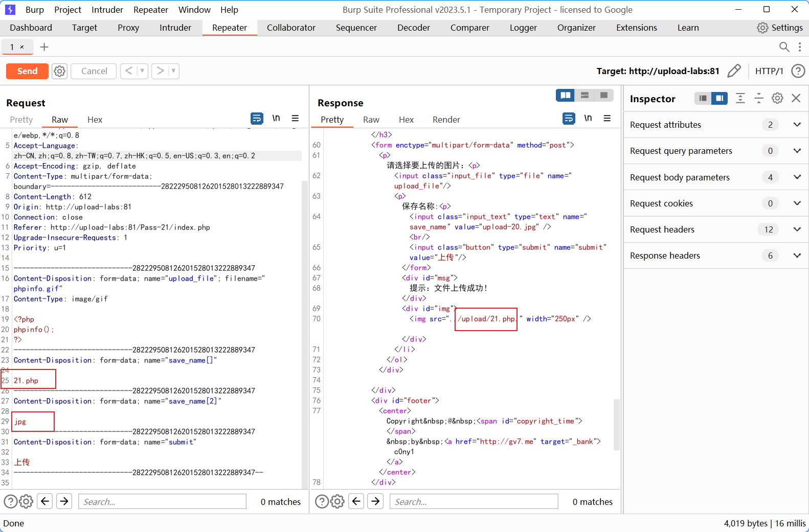
Task: Expand Request headers section
Action: click(715, 229)
